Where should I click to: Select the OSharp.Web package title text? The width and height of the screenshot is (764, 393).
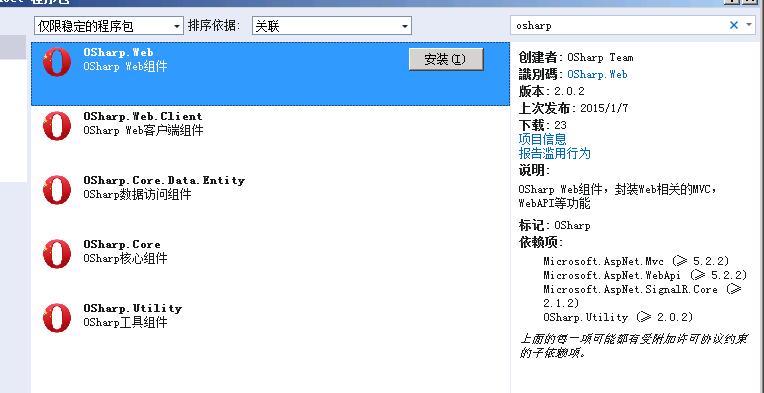pos(118,53)
